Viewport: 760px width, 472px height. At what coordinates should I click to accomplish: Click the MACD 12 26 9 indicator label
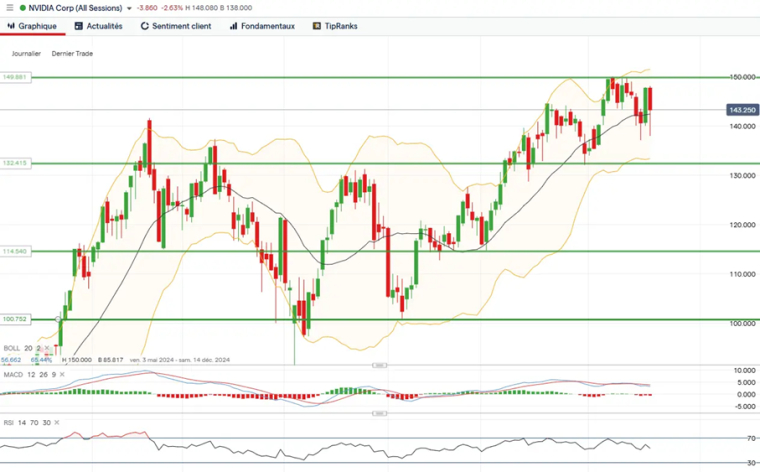coord(28,373)
